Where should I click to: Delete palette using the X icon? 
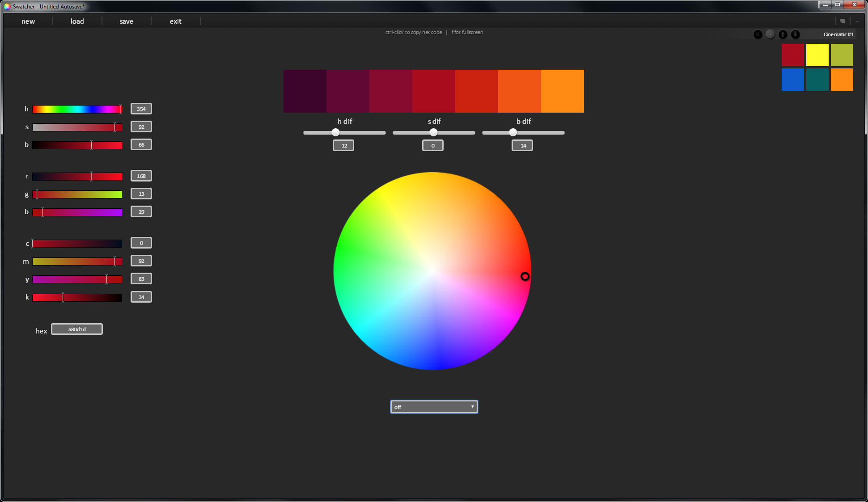pyautogui.click(x=758, y=34)
